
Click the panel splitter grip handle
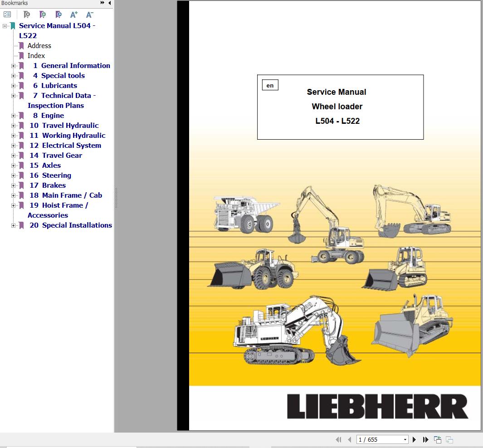pyautogui.click(x=116, y=198)
